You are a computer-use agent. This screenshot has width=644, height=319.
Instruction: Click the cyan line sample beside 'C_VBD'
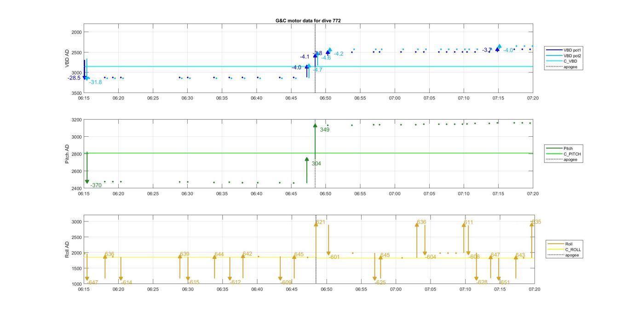[x=554, y=61]
